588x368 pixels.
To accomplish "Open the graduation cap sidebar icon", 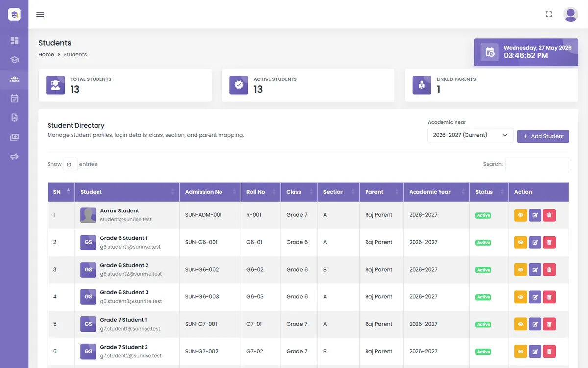I will 14,60.
